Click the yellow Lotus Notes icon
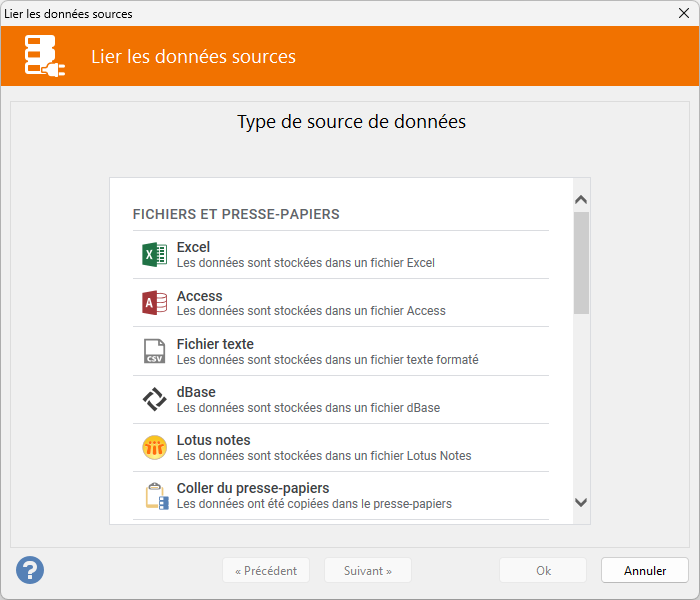This screenshot has height=600, width=700. (154, 447)
